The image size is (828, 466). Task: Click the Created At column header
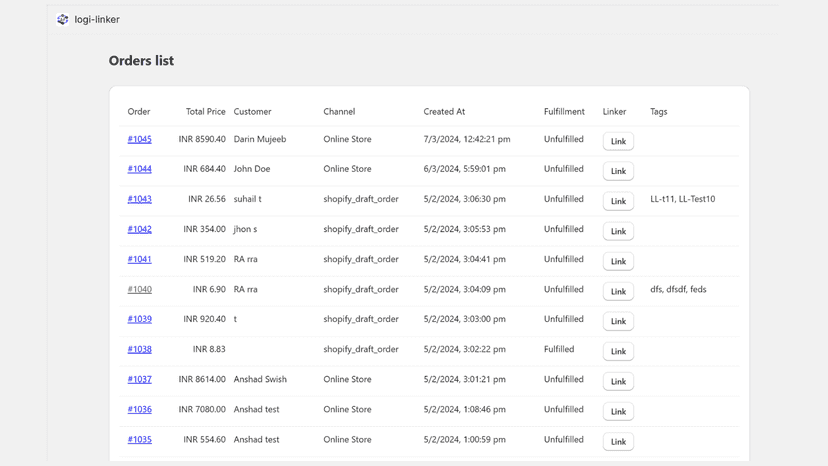click(444, 111)
